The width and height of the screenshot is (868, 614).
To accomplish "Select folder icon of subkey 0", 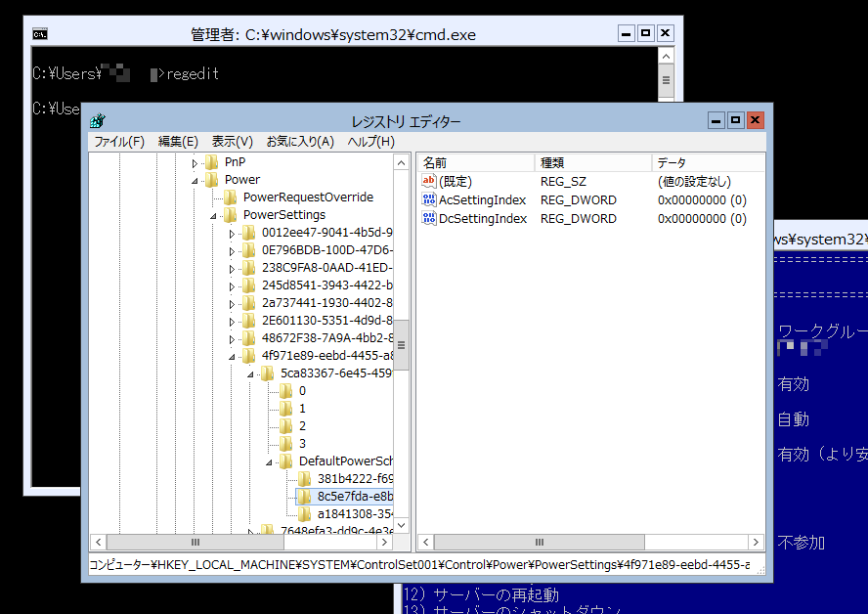I will point(286,391).
